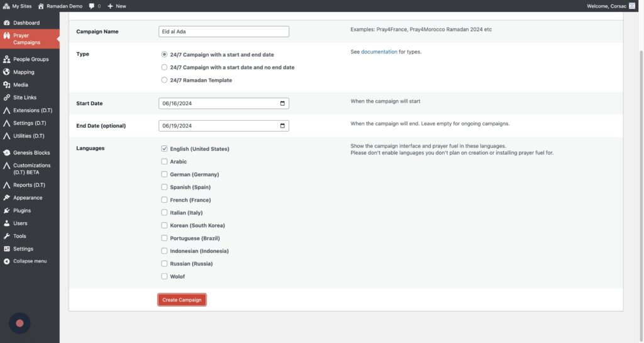The height and width of the screenshot is (343, 644).
Task: Open the Start Date calendar picker
Action: (x=282, y=103)
